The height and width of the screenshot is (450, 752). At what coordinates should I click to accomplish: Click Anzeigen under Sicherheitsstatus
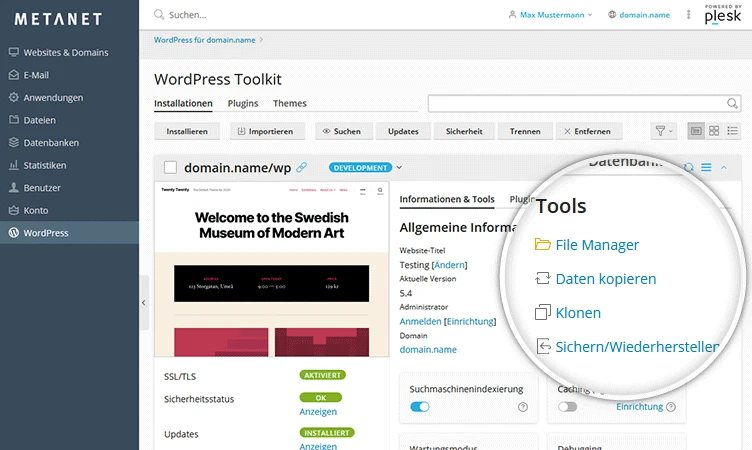point(318,412)
